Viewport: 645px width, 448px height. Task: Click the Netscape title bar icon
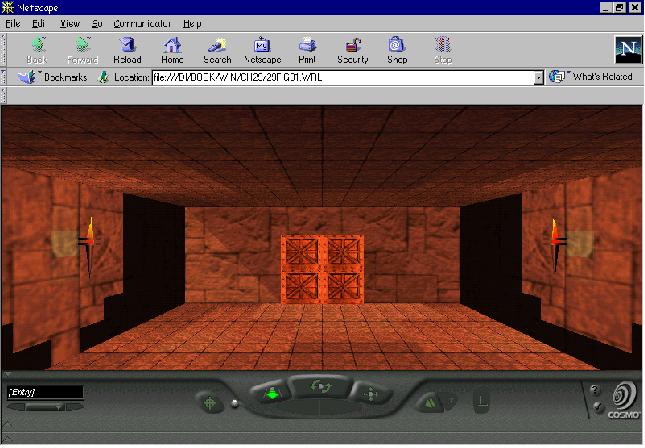click(8, 7)
